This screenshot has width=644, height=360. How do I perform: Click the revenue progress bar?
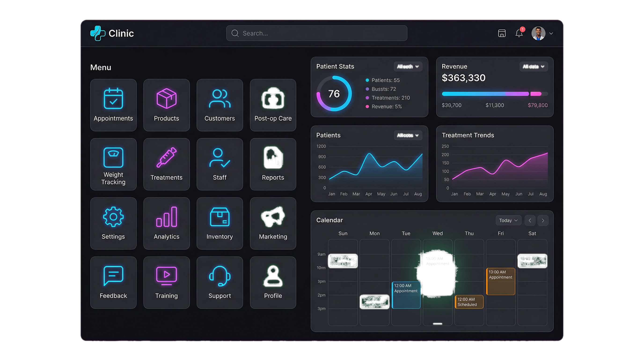pos(495,94)
